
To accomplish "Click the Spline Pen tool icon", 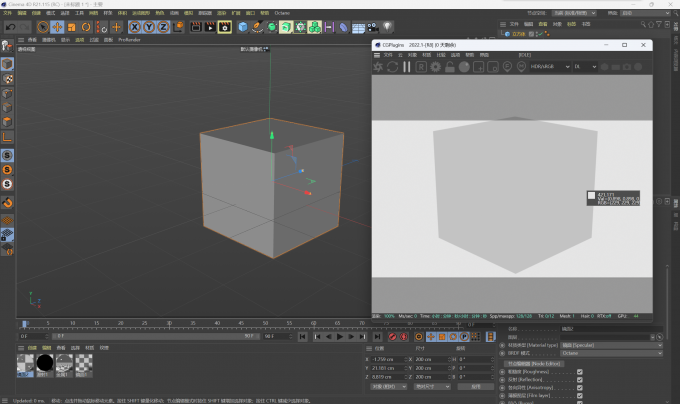I will pyautogui.click(x=257, y=27).
